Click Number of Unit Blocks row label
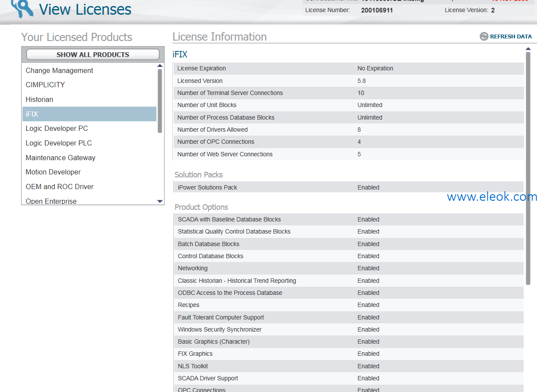Screen dimensions: 537x392 pos(207,105)
